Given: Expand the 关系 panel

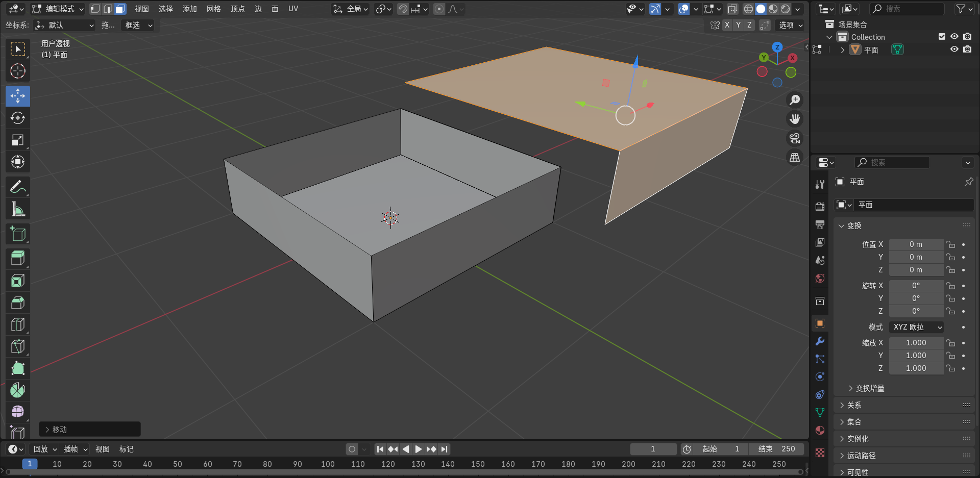Looking at the screenshot, I should (904, 405).
